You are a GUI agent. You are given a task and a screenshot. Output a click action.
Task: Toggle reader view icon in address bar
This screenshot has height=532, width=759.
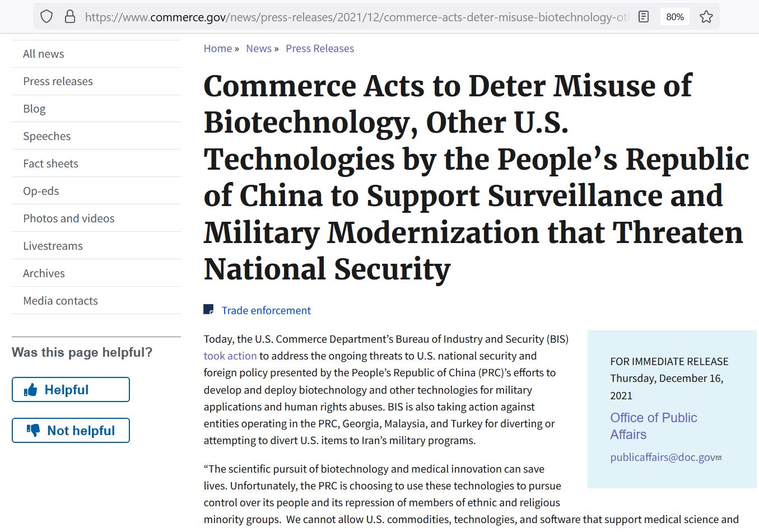pos(644,17)
